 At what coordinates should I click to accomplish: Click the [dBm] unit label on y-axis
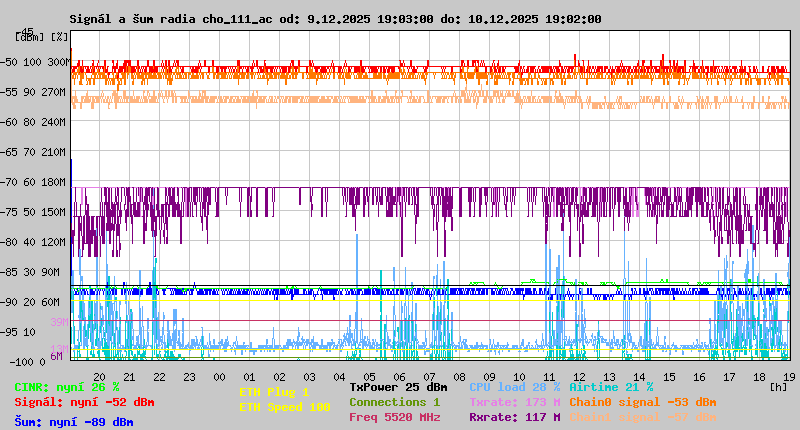pyautogui.click(x=29, y=36)
